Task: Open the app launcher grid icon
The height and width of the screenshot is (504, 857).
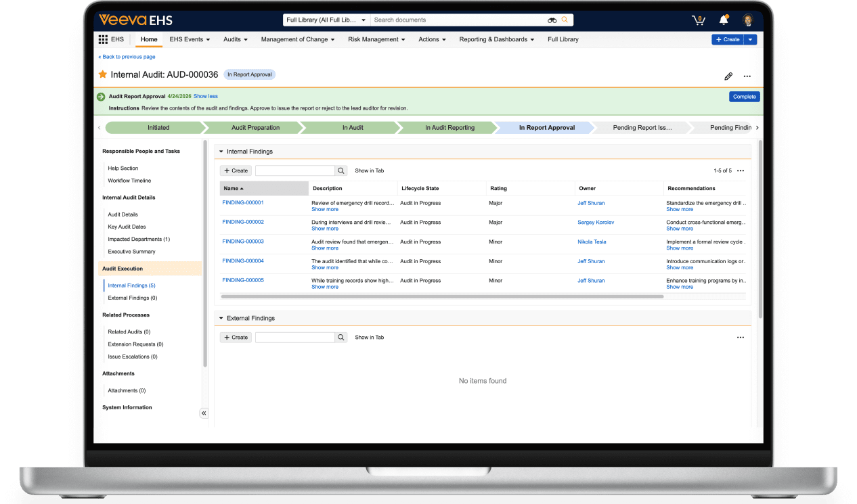Action: tap(103, 39)
